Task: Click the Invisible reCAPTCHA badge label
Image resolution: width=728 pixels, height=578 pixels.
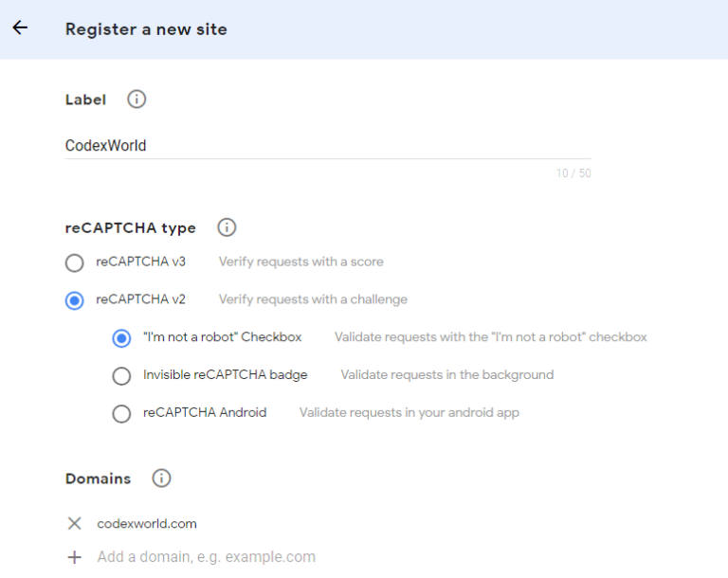Action: pos(226,374)
